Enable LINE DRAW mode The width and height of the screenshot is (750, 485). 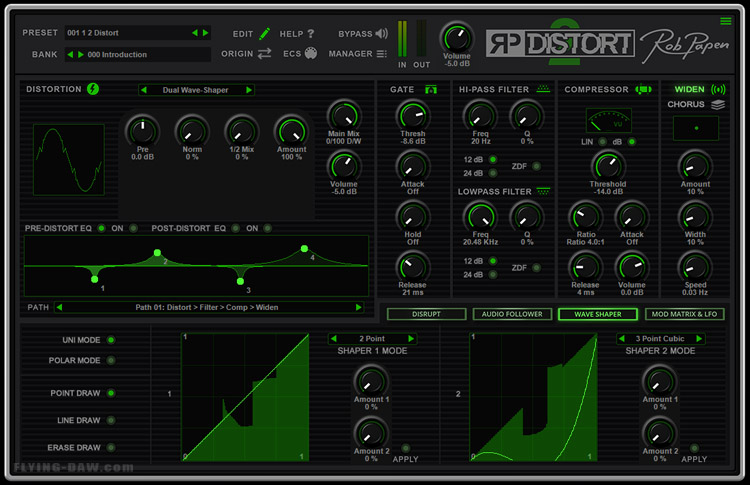point(111,420)
